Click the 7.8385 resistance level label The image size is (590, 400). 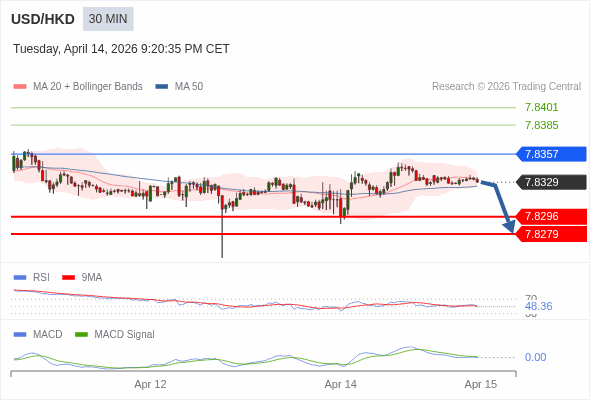(x=541, y=125)
